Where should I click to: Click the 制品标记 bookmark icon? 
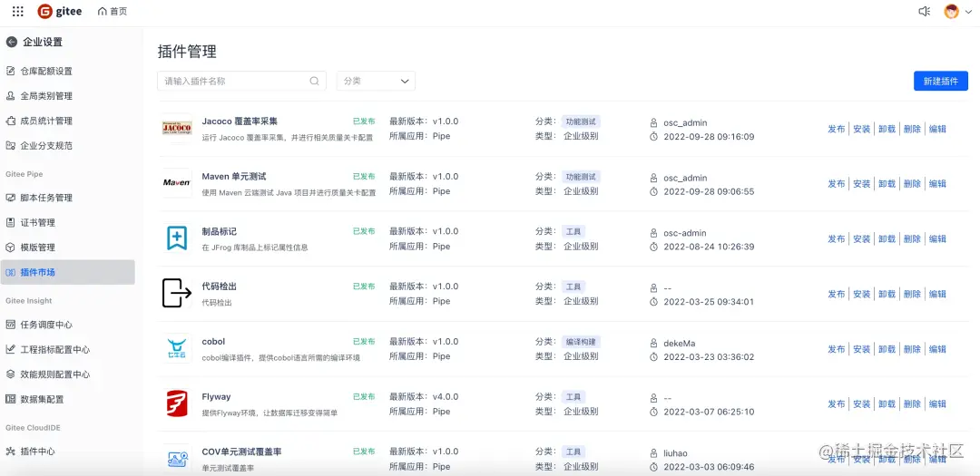[x=177, y=238]
